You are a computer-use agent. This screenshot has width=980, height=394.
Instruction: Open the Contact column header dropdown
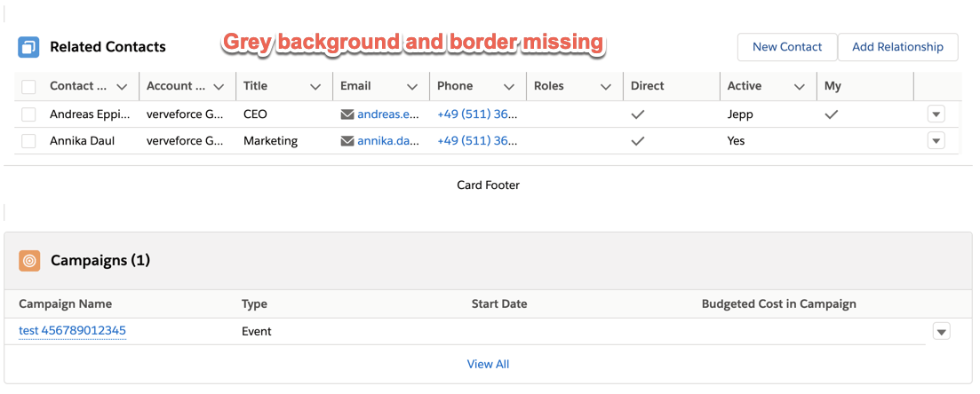click(x=122, y=87)
